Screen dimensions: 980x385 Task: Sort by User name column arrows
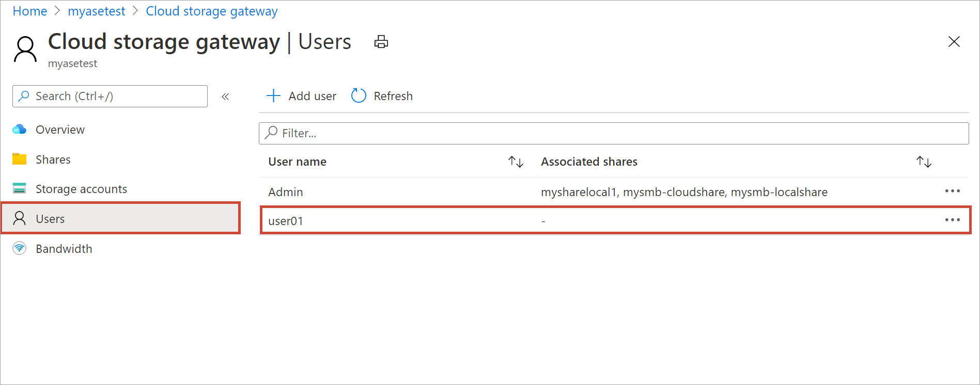point(516,162)
